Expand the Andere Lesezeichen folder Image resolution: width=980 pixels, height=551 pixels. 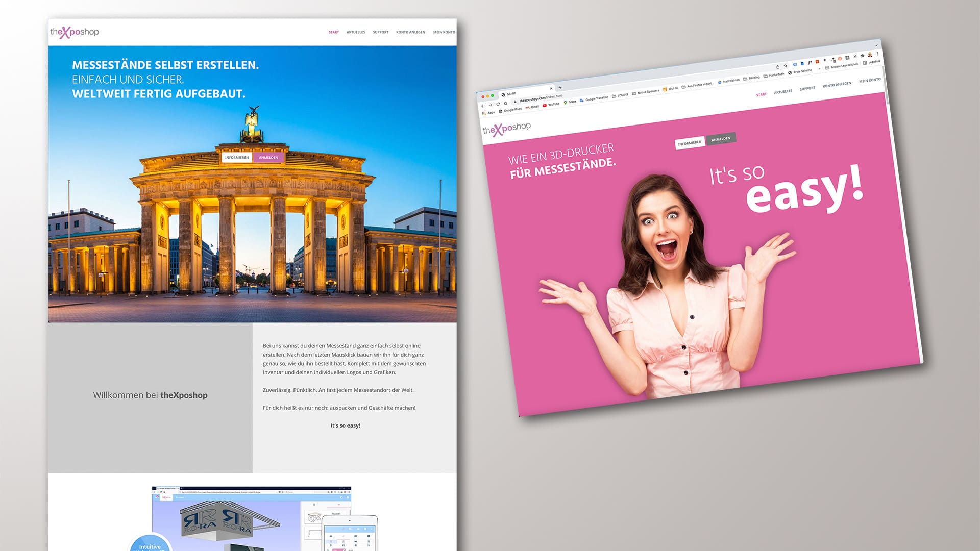[x=843, y=66]
